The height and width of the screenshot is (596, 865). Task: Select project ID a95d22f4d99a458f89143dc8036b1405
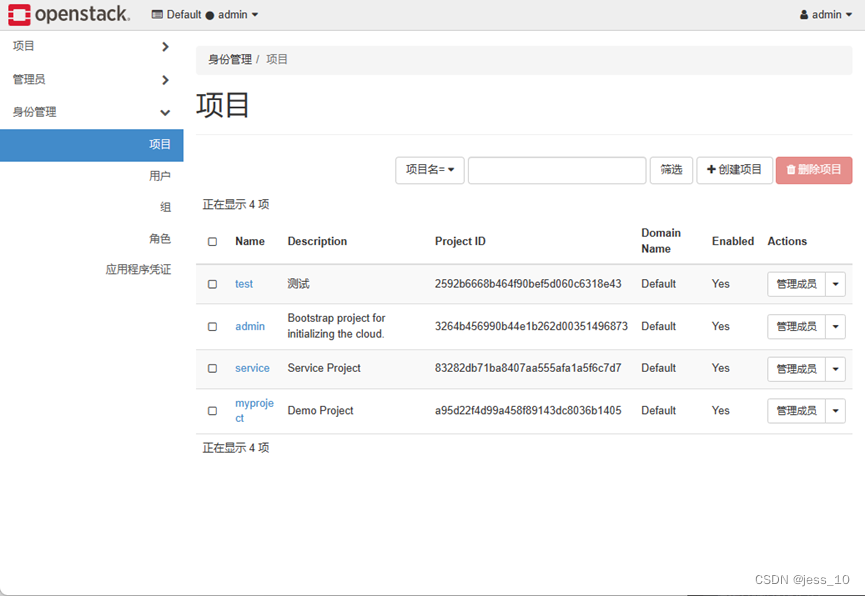coord(528,411)
